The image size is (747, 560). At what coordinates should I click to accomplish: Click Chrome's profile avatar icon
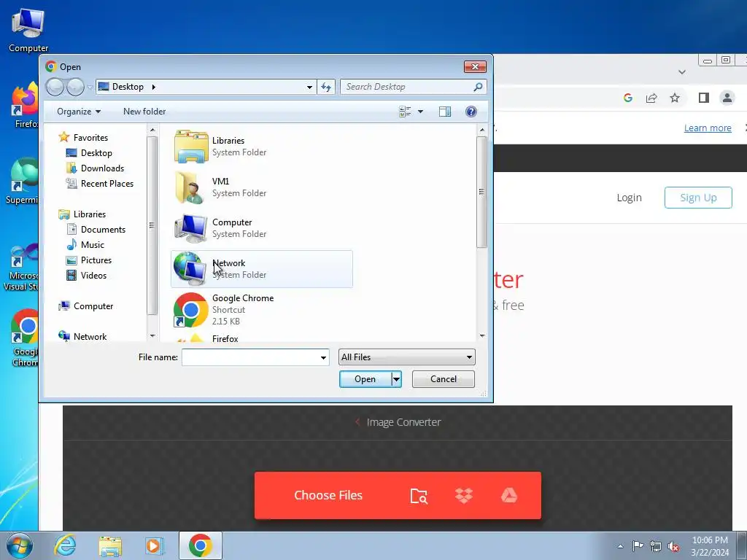click(727, 98)
